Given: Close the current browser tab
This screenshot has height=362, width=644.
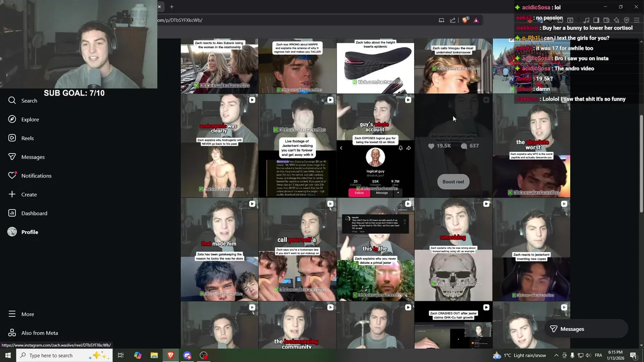Looking at the screenshot, I should (x=159, y=7).
